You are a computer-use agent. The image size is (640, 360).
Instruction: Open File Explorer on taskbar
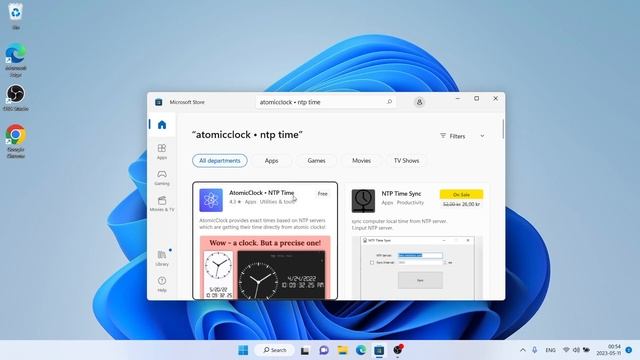(x=343, y=350)
